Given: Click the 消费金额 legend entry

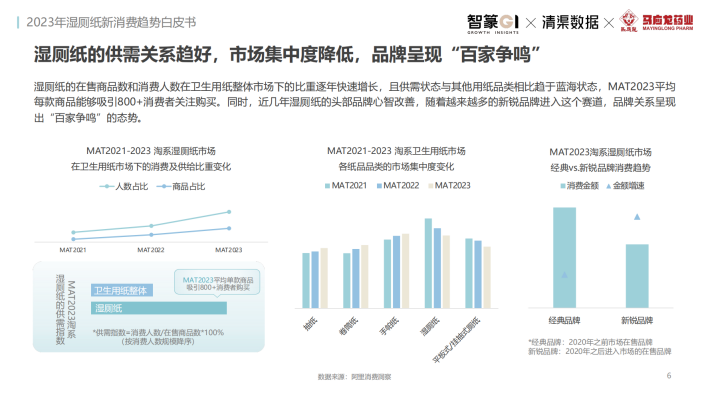Looking at the screenshot, I should [580, 186].
